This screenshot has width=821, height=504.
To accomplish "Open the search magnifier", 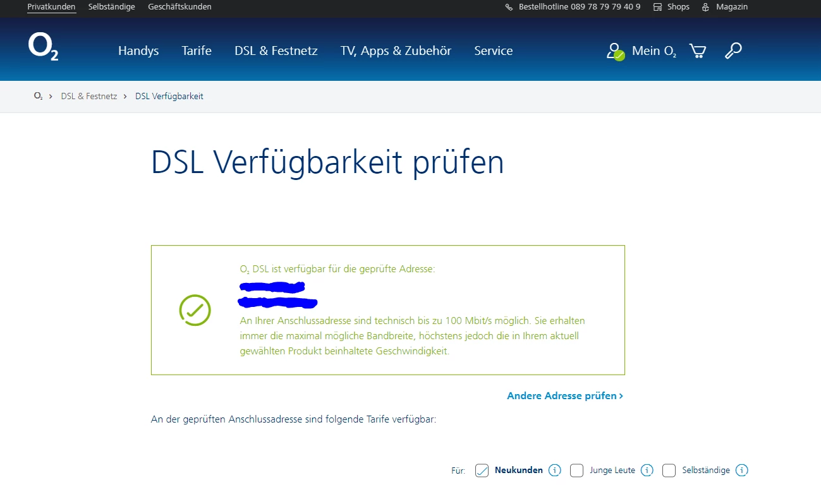I will click(733, 51).
